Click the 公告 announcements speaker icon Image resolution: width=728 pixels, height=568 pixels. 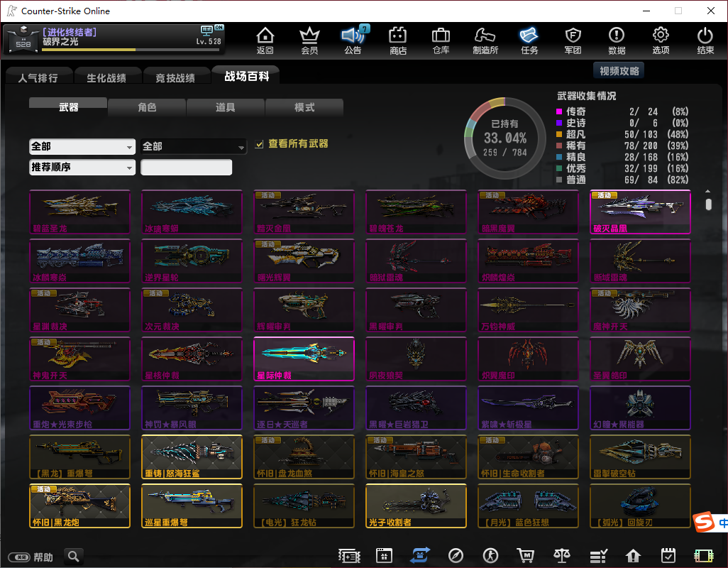tap(352, 40)
